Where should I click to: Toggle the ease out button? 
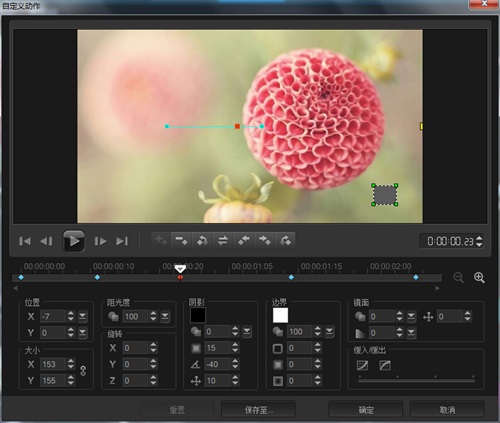(x=385, y=365)
